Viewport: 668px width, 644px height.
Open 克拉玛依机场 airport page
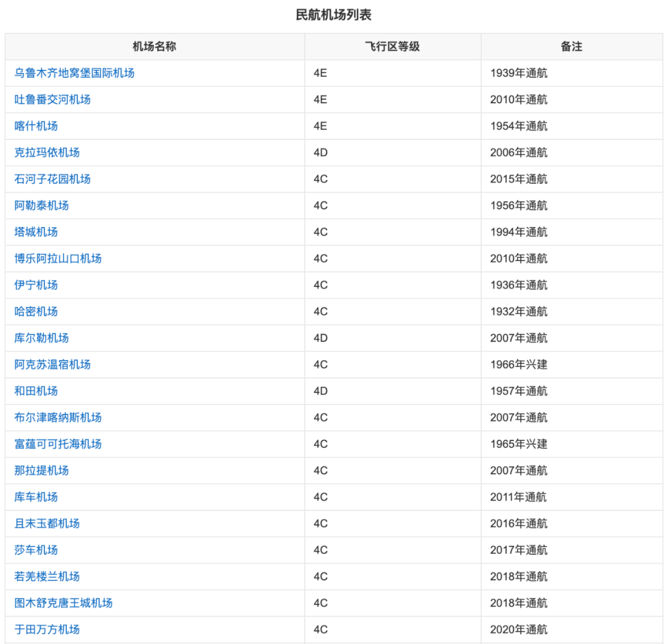tap(47, 152)
